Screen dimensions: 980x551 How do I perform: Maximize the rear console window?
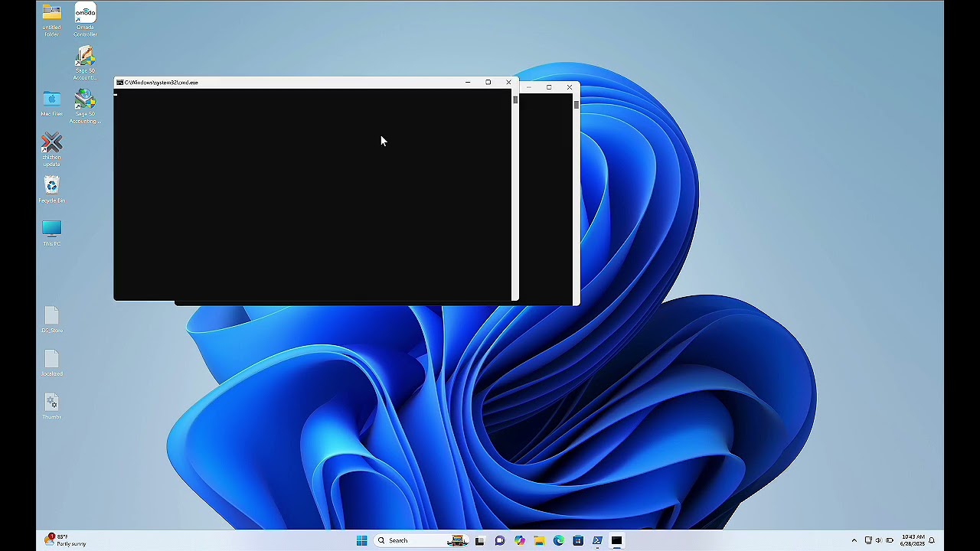(549, 87)
